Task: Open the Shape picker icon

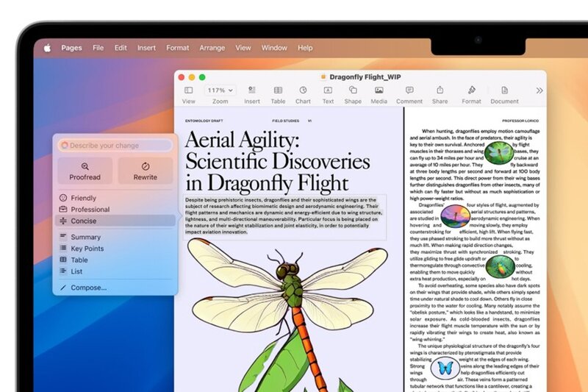Action: pos(353,90)
